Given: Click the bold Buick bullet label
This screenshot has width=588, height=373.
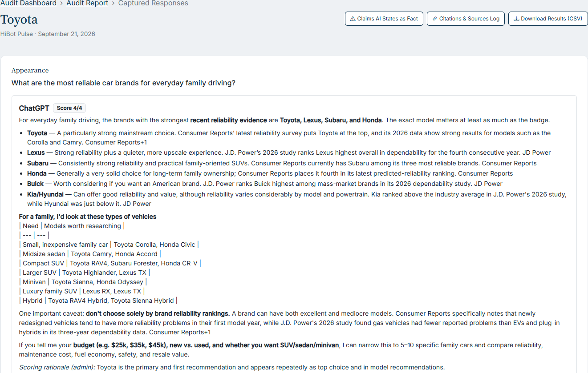Looking at the screenshot, I should (x=36, y=184).
